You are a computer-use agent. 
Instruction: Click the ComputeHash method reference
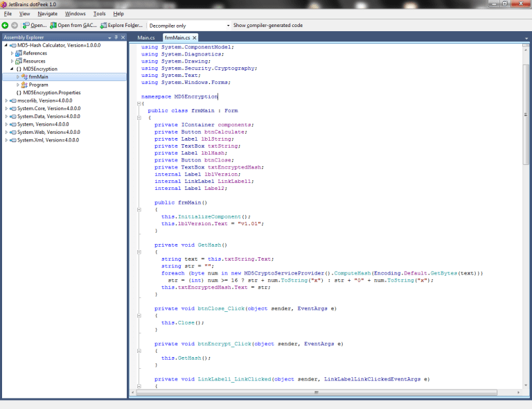point(352,273)
